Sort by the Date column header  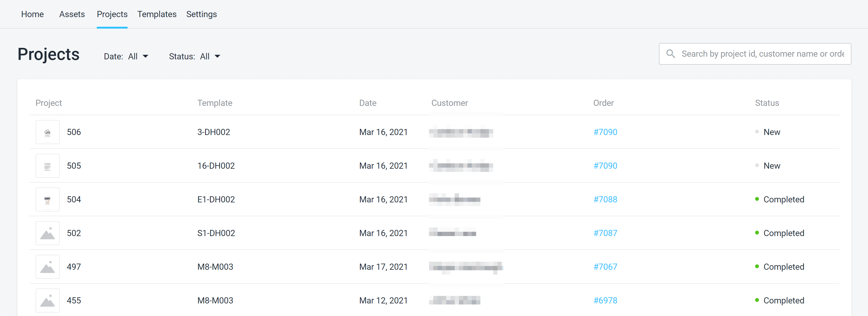(368, 103)
